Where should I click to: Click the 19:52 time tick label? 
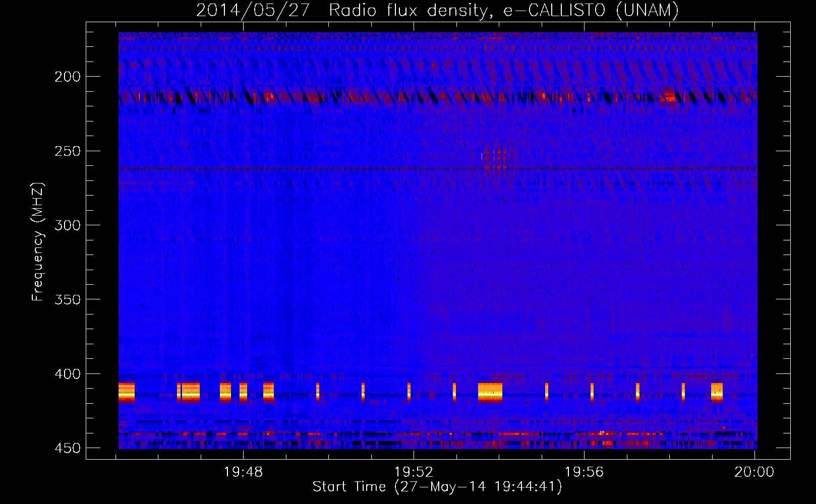point(414,472)
